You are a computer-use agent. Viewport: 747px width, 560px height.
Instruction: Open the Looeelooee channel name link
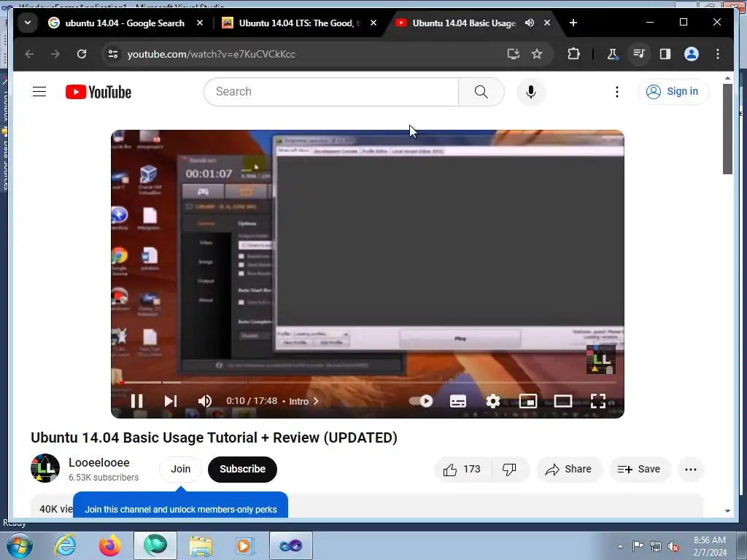point(99,462)
